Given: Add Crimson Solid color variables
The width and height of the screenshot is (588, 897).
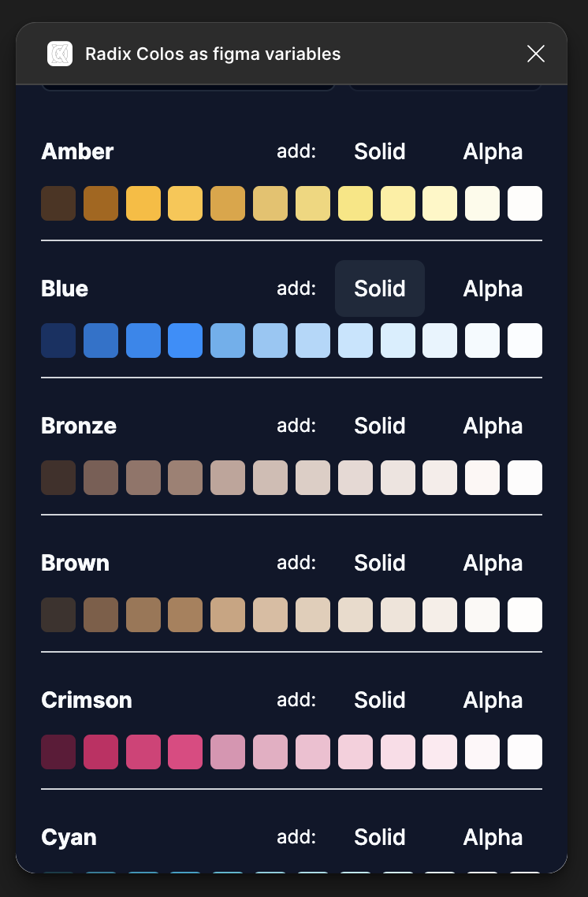Looking at the screenshot, I should click(380, 700).
